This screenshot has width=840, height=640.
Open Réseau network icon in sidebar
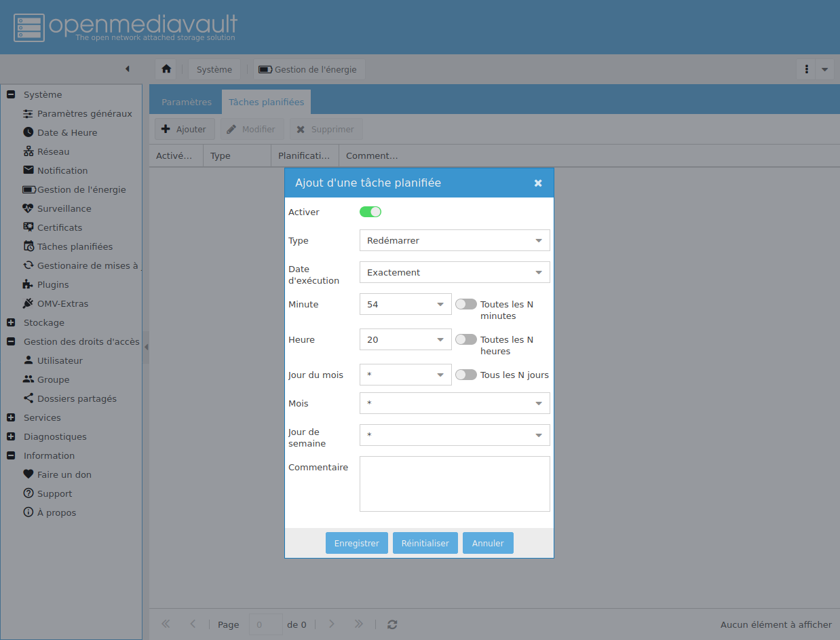pos(28,151)
